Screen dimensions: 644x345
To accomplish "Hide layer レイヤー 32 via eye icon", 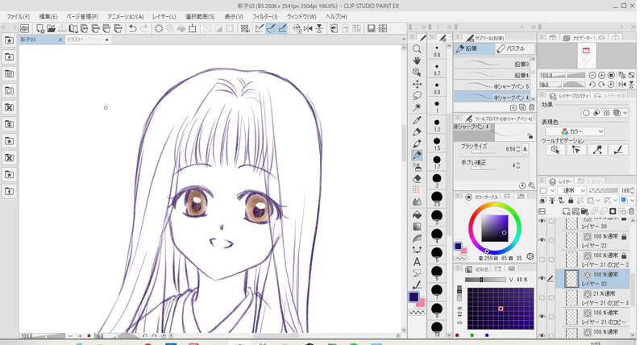I will 542,278.
